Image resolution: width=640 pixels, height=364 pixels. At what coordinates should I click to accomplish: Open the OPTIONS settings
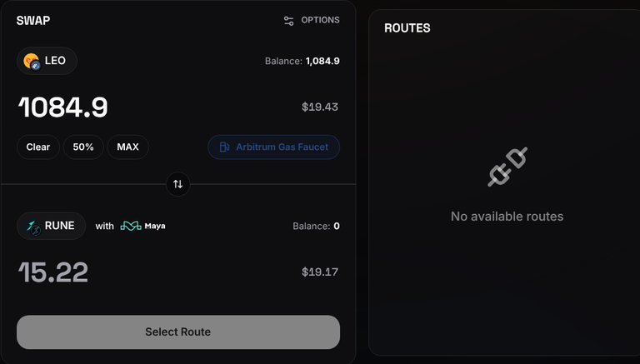(x=312, y=20)
